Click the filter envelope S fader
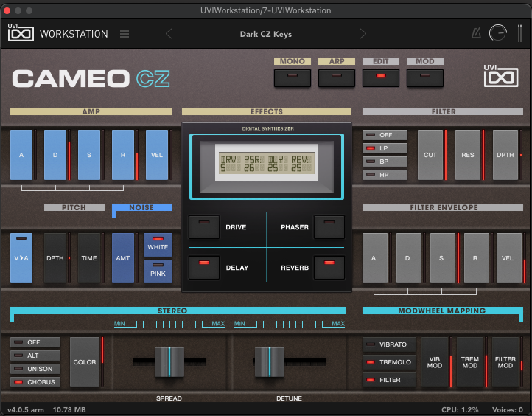Screen dimensions: 532x416 [442, 258]
